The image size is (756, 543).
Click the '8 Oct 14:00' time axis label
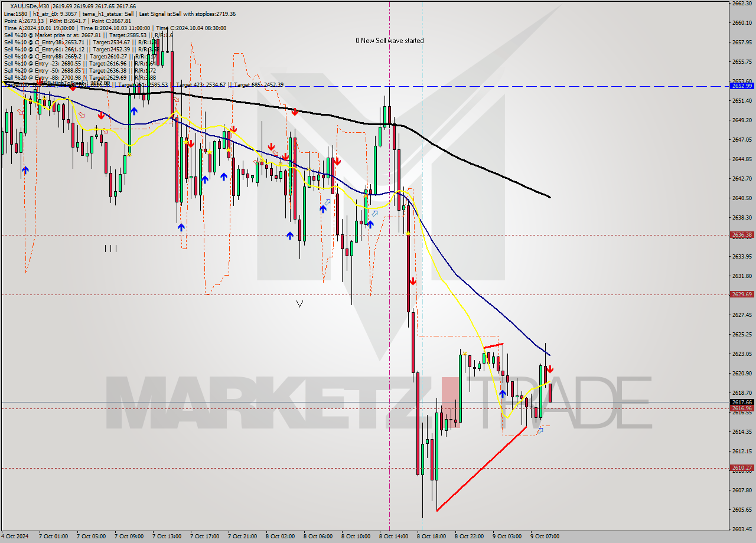point(393,537)
